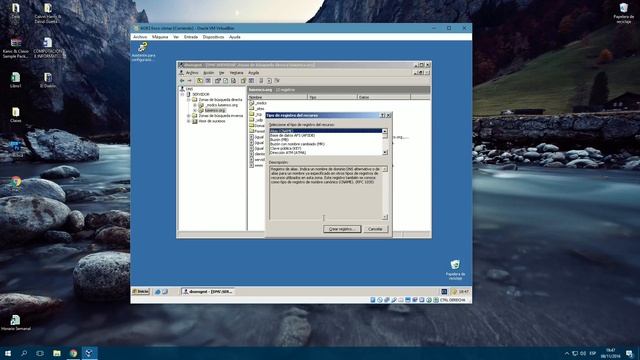Open Windows Start menu on host taskbar
Viewport: 640px width, 360px height.
pos(8,353)
